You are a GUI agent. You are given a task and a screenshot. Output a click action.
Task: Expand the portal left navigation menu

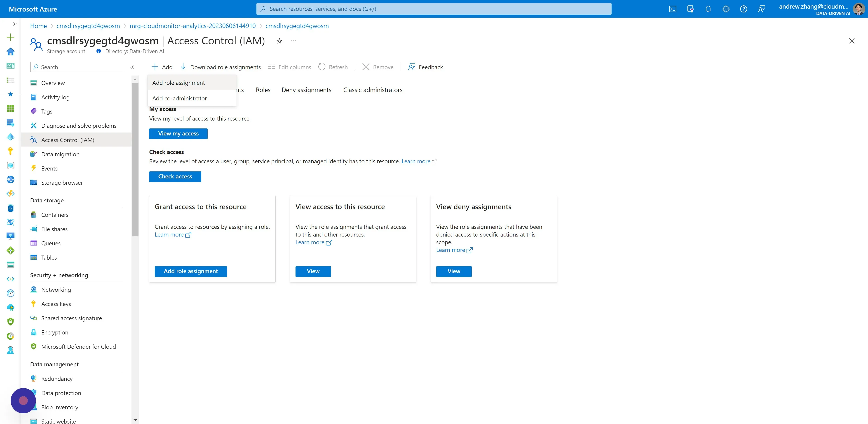[x=15, y=24]
